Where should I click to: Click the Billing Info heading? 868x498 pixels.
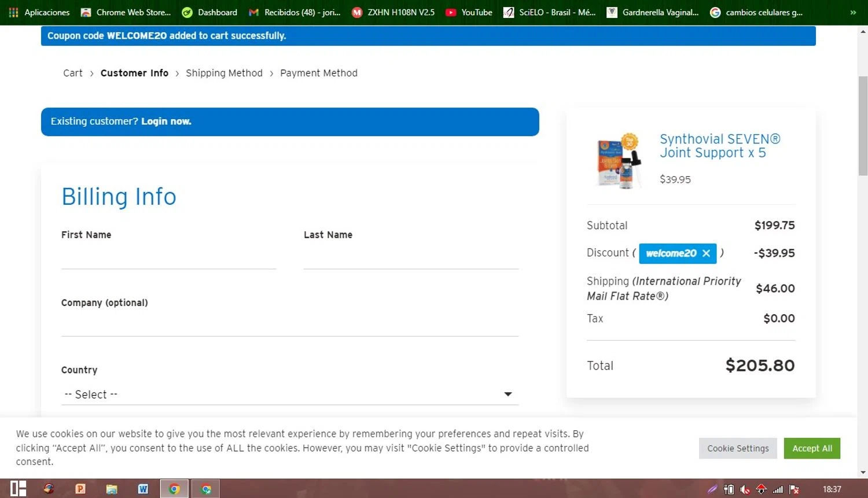119,197
